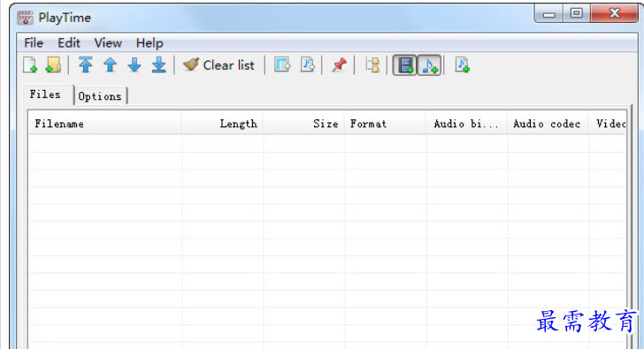Sort by the Format column header
This screenshot has height=349, width=644.
pyautogui.click(x=385, y=124)
